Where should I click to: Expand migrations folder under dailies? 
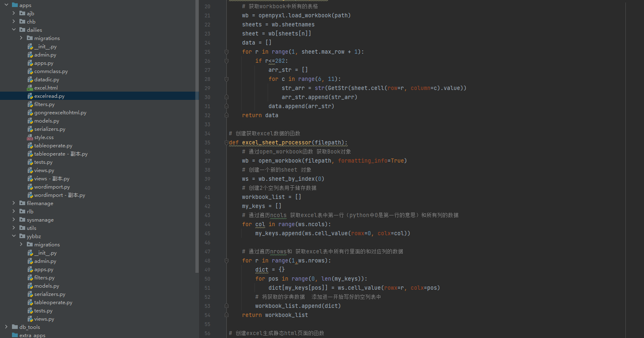pos(21,38)
